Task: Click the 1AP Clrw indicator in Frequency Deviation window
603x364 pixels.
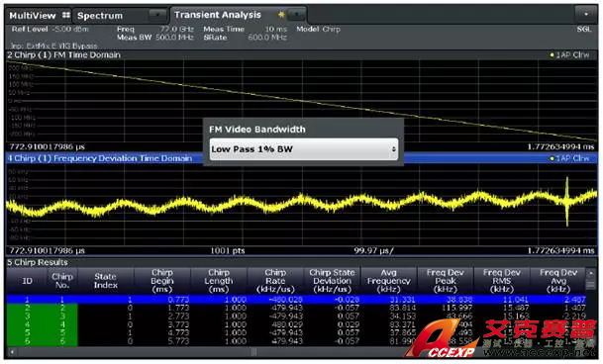Action: (x=569, y=158)
